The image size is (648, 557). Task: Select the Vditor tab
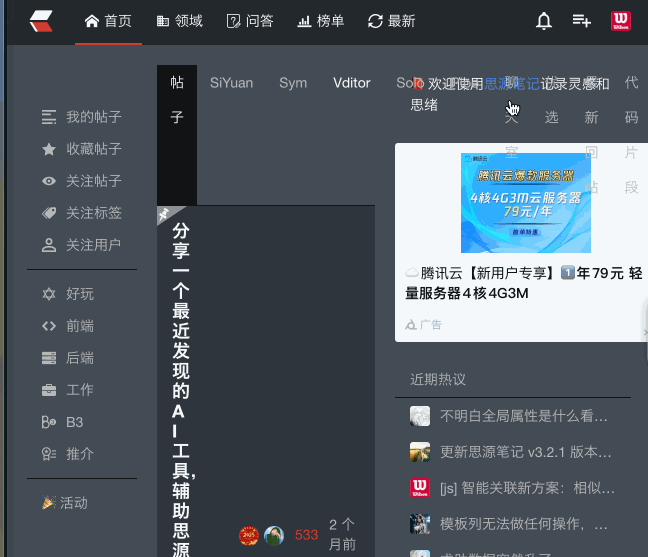tap(352, 83)
